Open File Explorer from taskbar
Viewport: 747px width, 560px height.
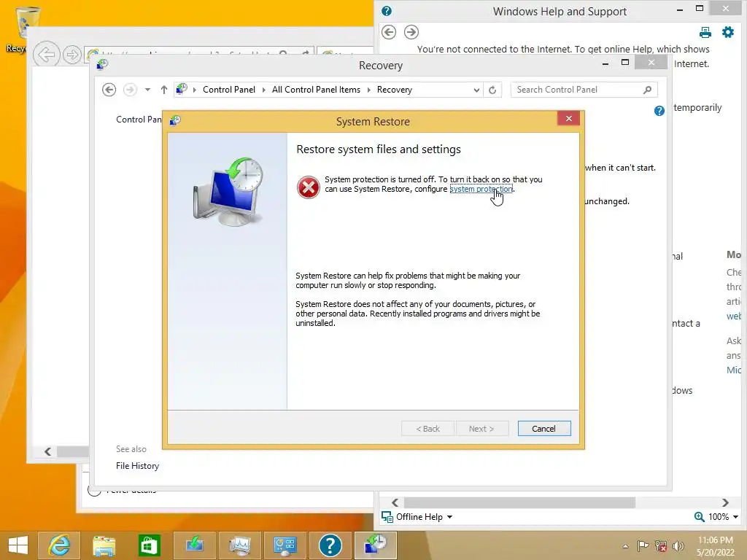[x=104, y=545]
